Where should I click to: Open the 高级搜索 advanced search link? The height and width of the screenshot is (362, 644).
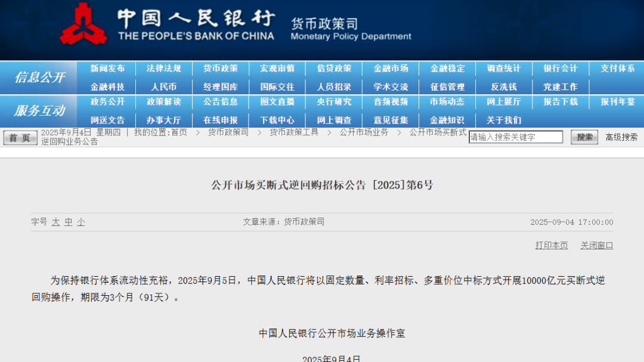pos(621,137)
